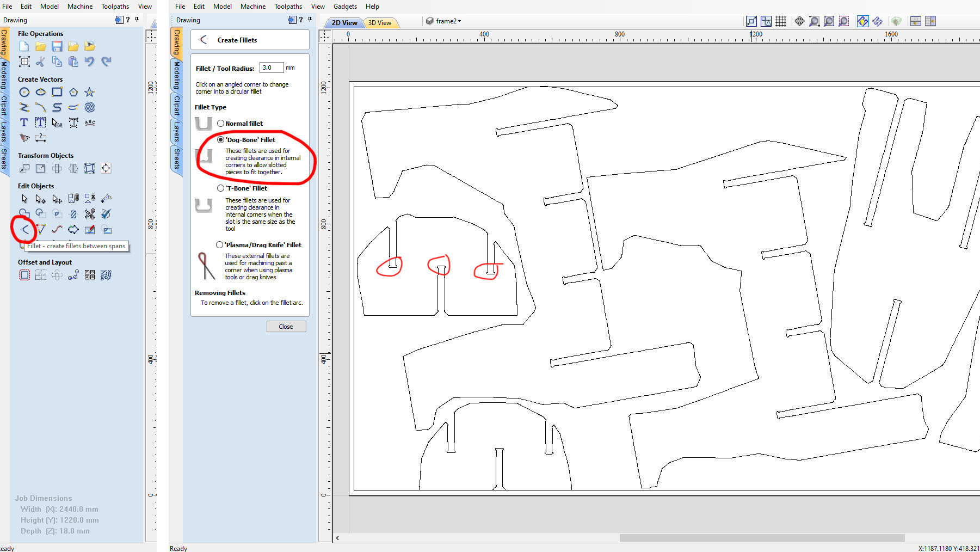Select the Draw Text T tool
Image resolution: width=980 pixels, height=552 pixels.
tap(24, 122)
